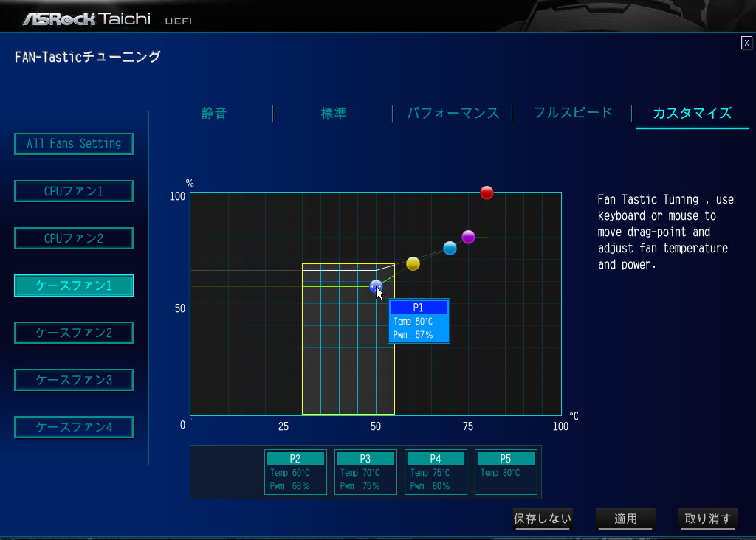This screenshot has height=540, width=756.
Task: Click the P3 info box
Action: click(x=365, y=472)
